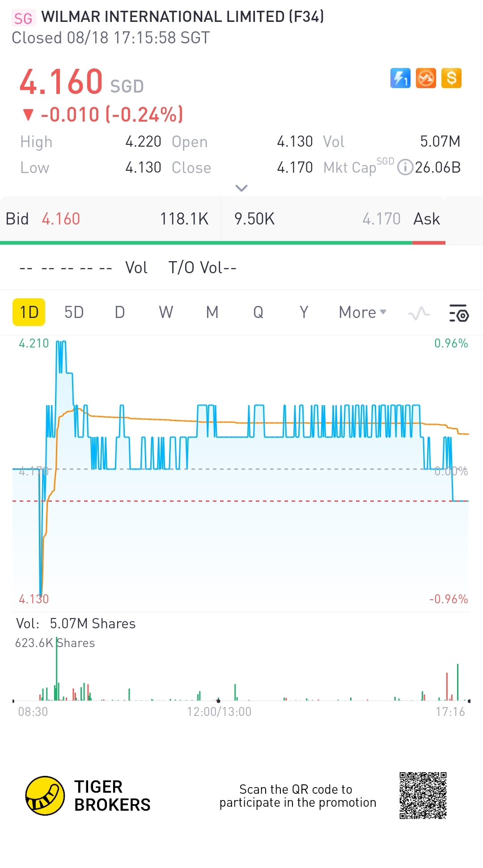Select the yearly Y chart tab

click(x=304, y=312)
